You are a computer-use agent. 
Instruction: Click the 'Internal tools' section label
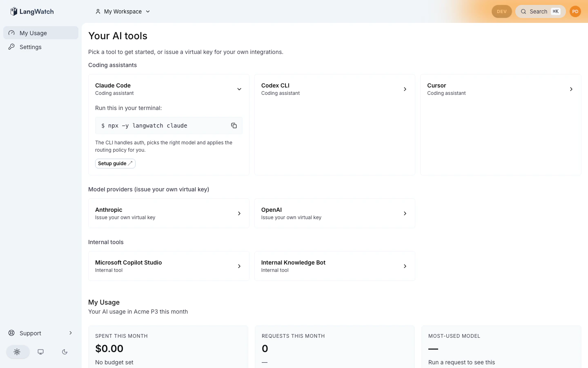point(106,242)
